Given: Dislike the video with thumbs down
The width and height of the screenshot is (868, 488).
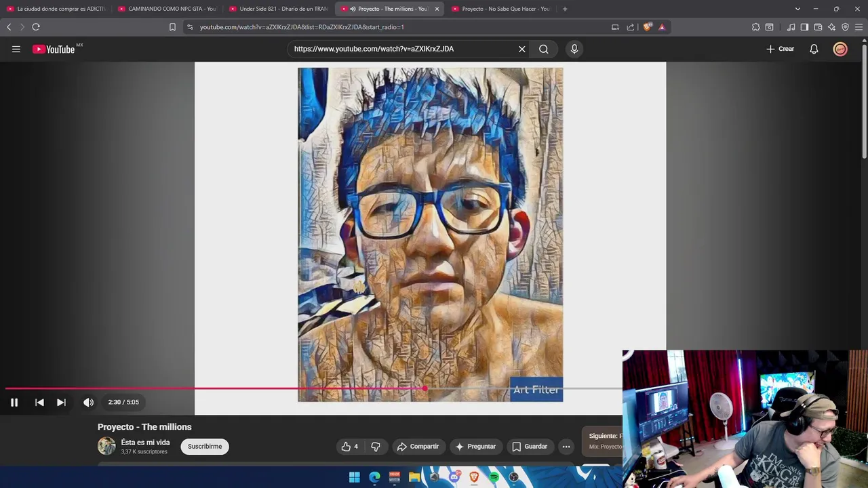Looking at the screenshot, I should 376,446.
